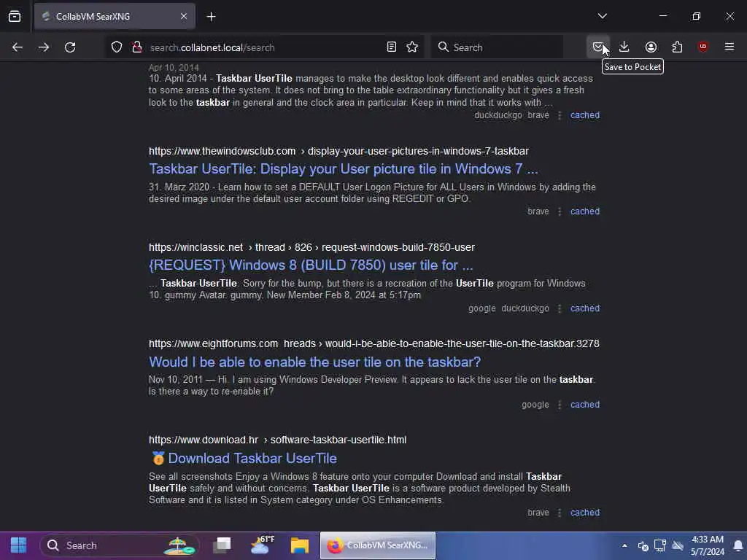Open cached link for thewindowsclub result
The image size is (747, 560).
(585, 211)
